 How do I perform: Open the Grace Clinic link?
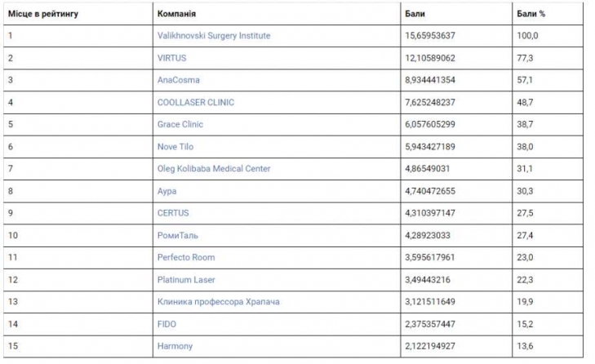point(180,125)
